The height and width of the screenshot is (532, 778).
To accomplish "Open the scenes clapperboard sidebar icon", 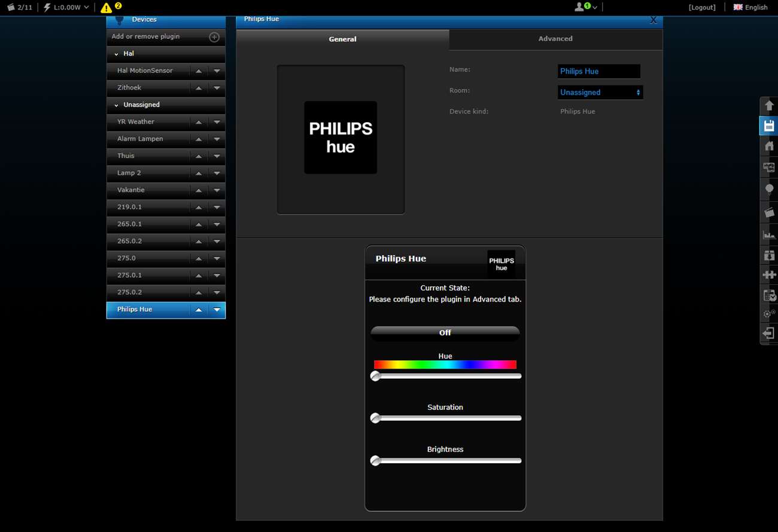I will tap(769, 212).
